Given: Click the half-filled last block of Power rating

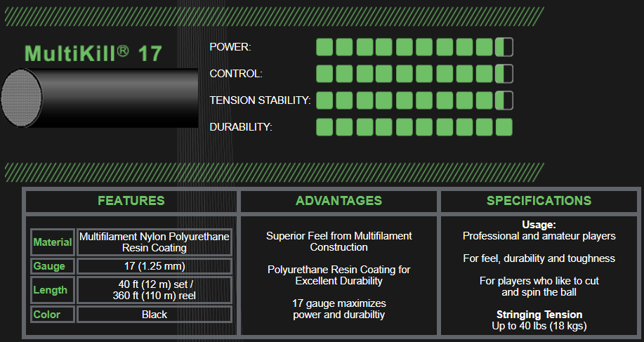Looking at the screenshot, I should 504,47.
